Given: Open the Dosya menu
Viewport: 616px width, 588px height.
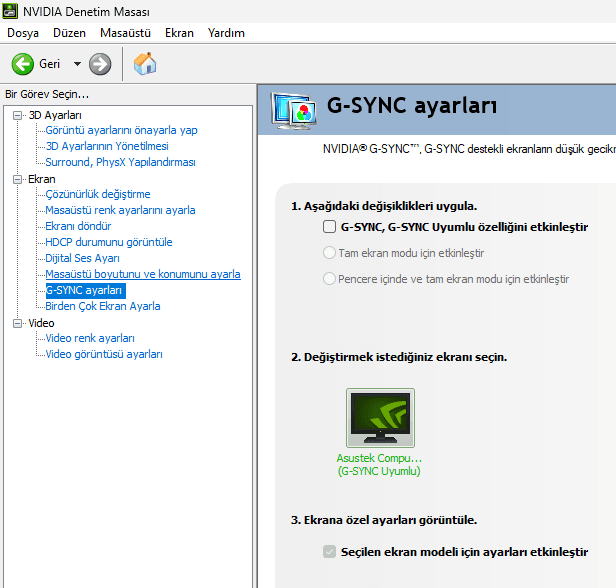Looking at the screenshot, I should click(x=23, y=33).
